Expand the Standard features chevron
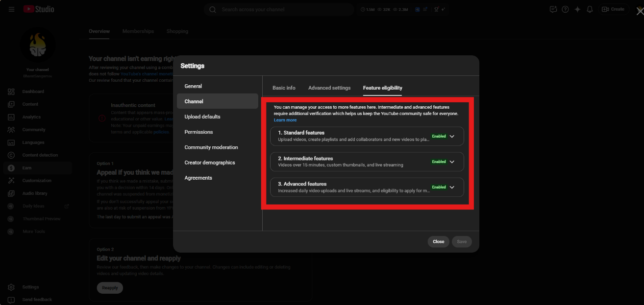This screenshot has height=305, width=644. click(452, 137)
